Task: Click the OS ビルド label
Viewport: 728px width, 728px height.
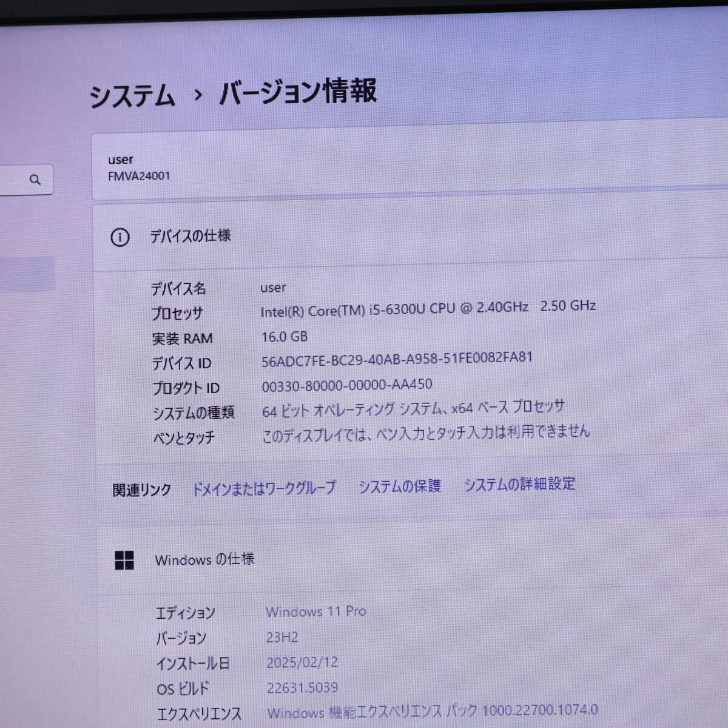Action: [183, 689]
